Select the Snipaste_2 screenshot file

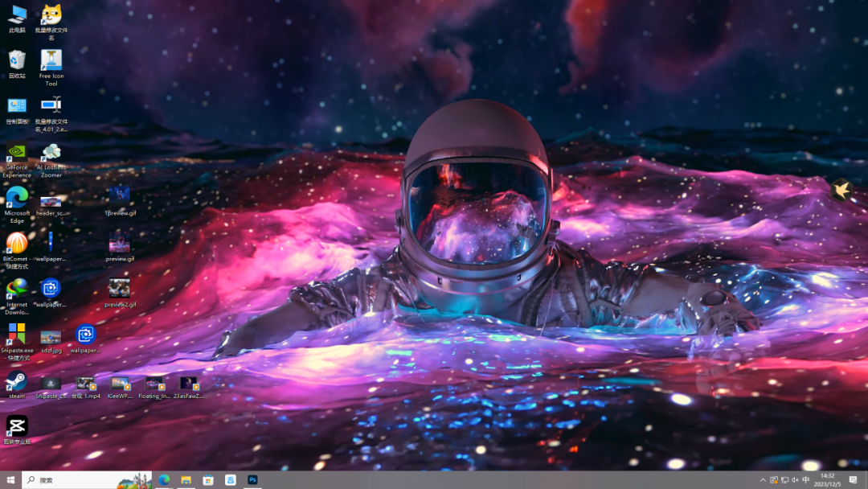51,388
